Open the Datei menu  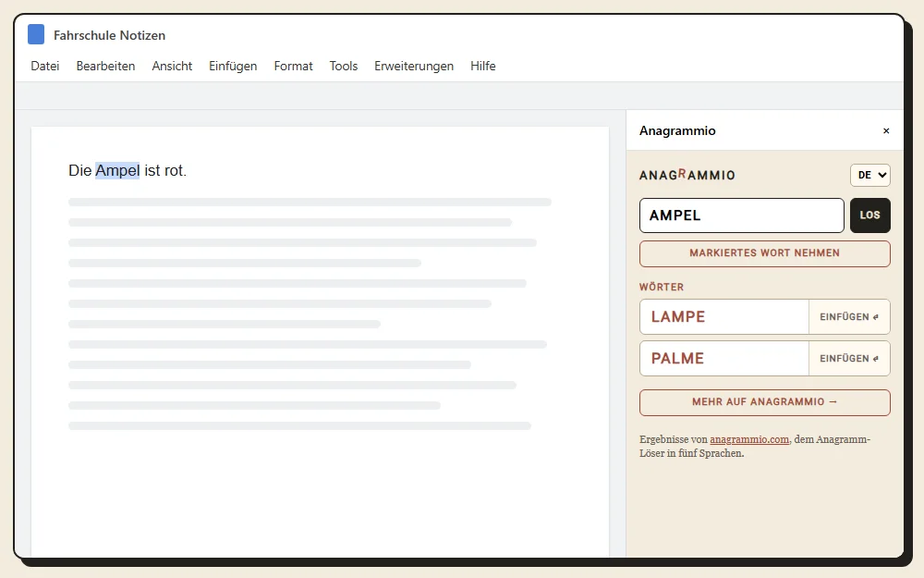[x=45, y=66]
